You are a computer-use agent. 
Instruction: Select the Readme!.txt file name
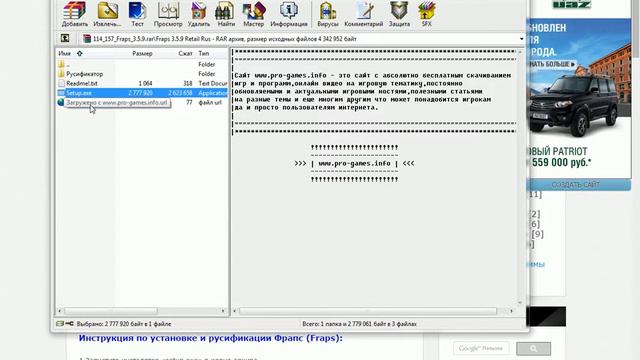coord(82,83)
